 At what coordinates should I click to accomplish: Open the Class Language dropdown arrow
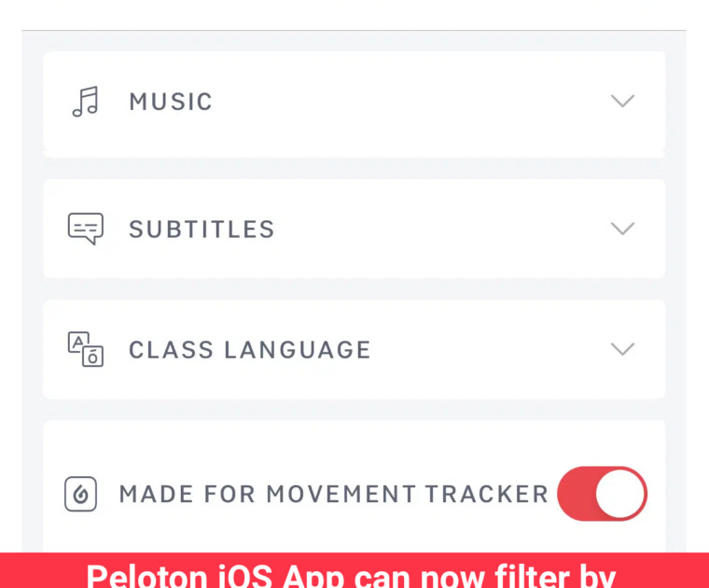(x=622, y=349)
